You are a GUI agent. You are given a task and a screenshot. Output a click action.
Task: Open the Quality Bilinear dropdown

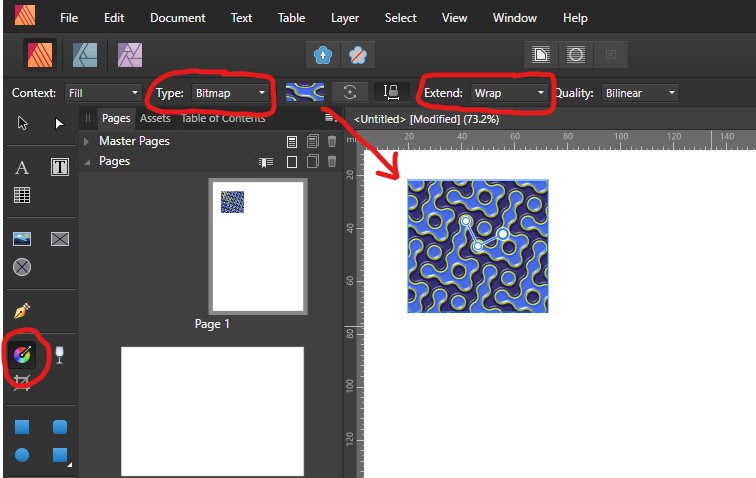click(640, 93)
